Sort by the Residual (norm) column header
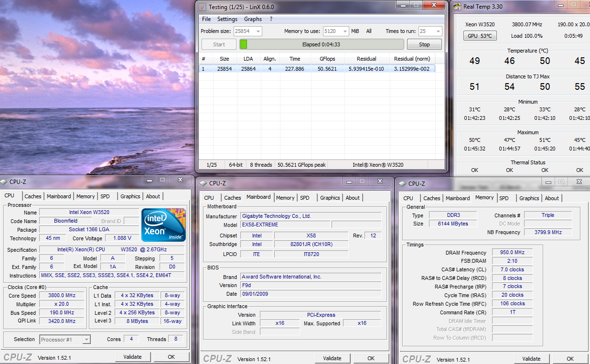Screen dimensions: 590x364 click(x=412, y=59)
